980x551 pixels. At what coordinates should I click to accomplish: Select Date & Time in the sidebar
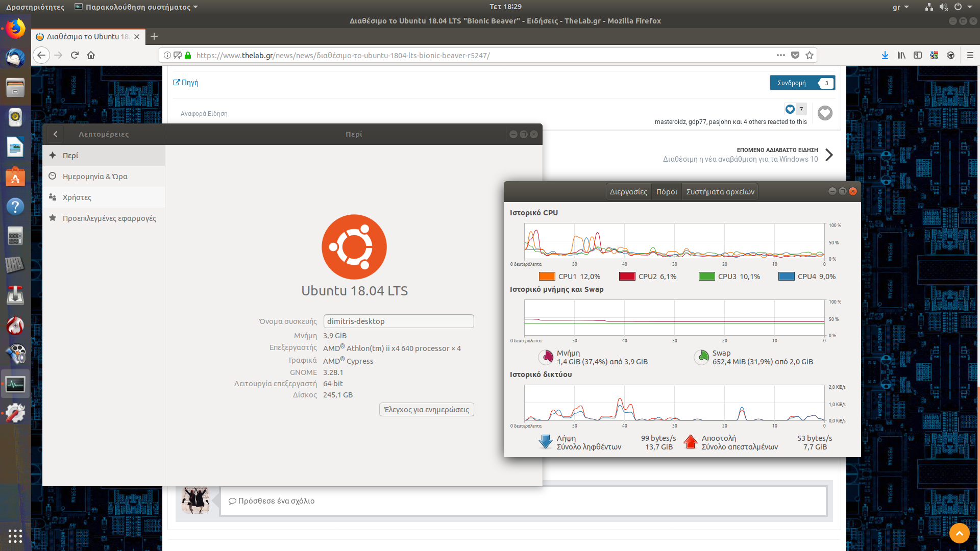95,177
